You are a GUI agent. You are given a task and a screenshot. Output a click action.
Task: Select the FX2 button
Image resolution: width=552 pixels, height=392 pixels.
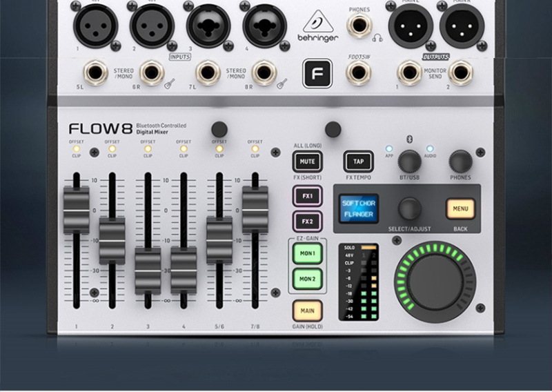coord(307,222)
